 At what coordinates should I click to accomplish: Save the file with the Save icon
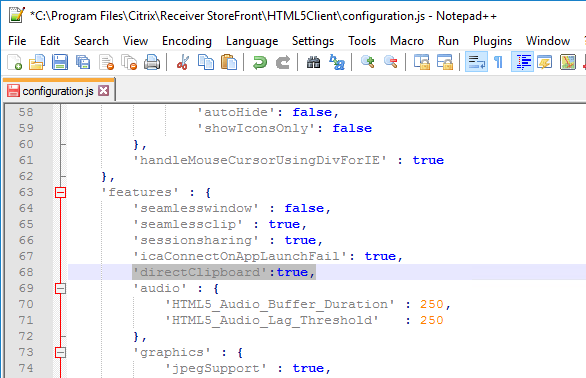coord(60,62)
